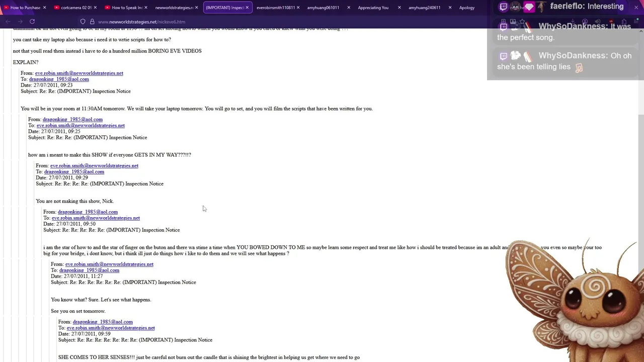Close the 'everobinsmith110811' tab

[x=298, y=8]
